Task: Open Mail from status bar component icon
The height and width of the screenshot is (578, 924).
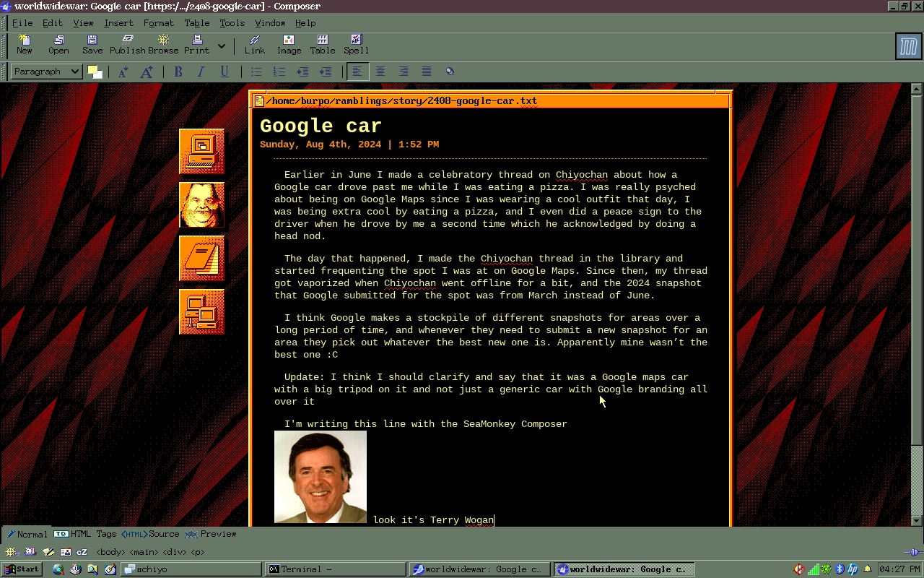Action: 30,552
